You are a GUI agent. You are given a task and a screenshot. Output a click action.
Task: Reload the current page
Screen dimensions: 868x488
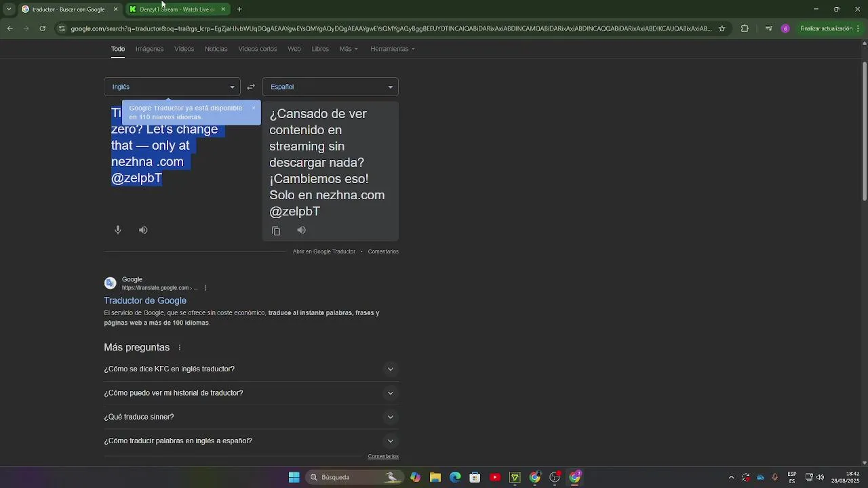coord(42,28)
